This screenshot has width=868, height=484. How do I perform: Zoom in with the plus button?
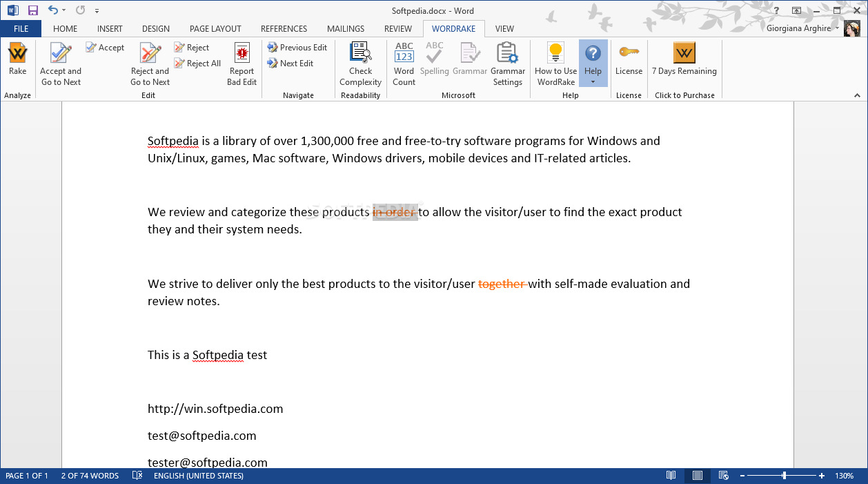coord(822,476)
